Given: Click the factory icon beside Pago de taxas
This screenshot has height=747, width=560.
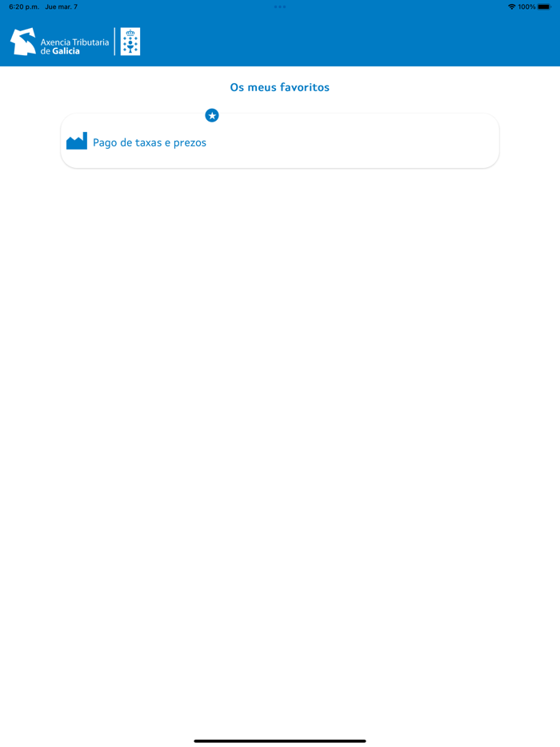Looking at the screenshot, I should [77, 141].
